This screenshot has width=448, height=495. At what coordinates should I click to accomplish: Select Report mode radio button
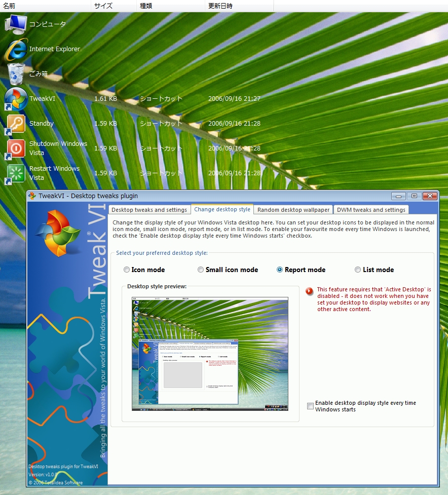click(280, 270)
